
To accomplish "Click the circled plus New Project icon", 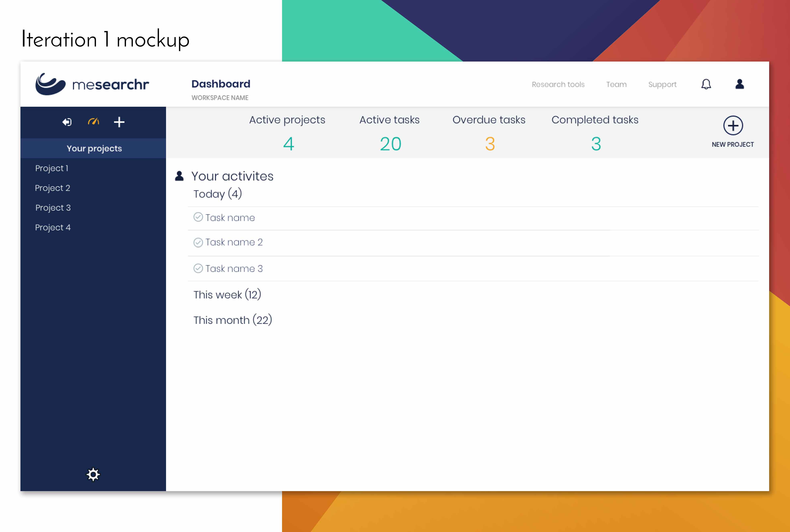I will [733, 125].
